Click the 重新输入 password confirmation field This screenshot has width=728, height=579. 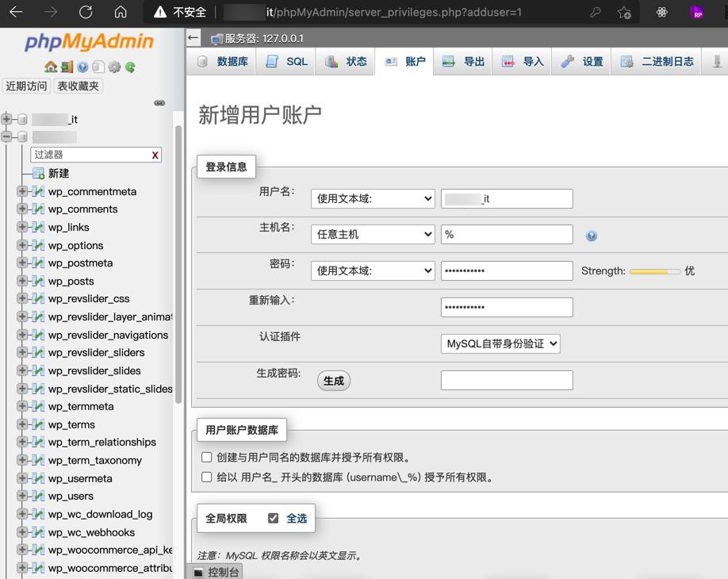tap(507, 307)
